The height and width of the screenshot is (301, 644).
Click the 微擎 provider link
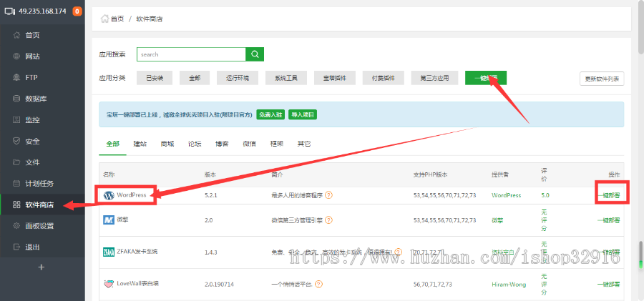tap(498, 220)
